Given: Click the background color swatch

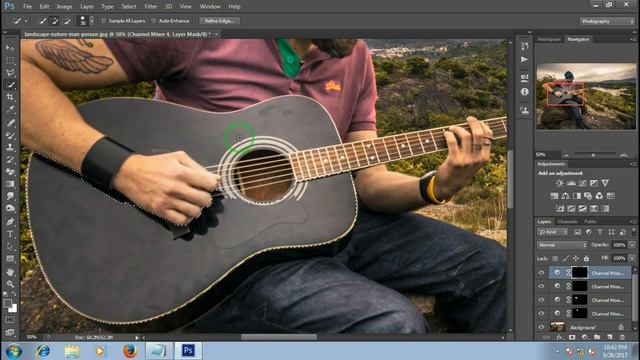Looking at the screenshot, I should point(13,309).
